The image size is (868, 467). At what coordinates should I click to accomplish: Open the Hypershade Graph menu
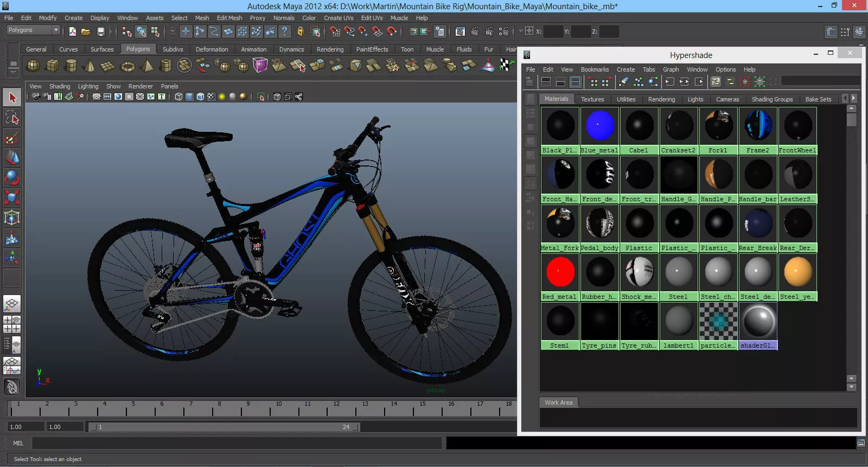[x=671, y=69]
